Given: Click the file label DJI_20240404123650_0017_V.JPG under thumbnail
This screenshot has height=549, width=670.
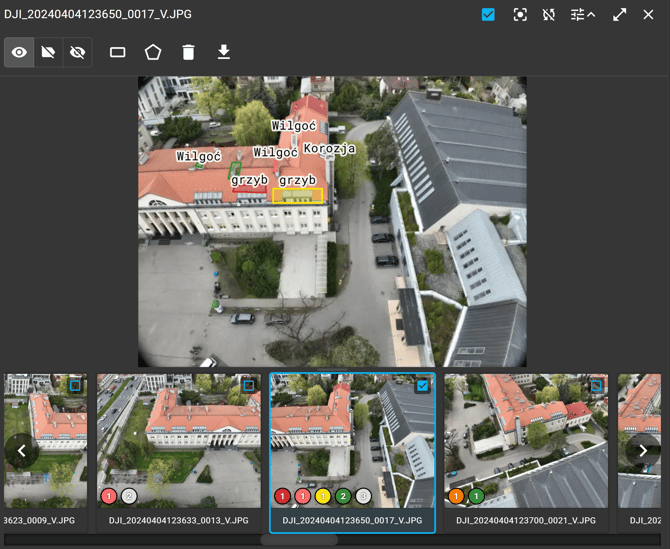Looking at the screenshot, I should click(352, 520).
